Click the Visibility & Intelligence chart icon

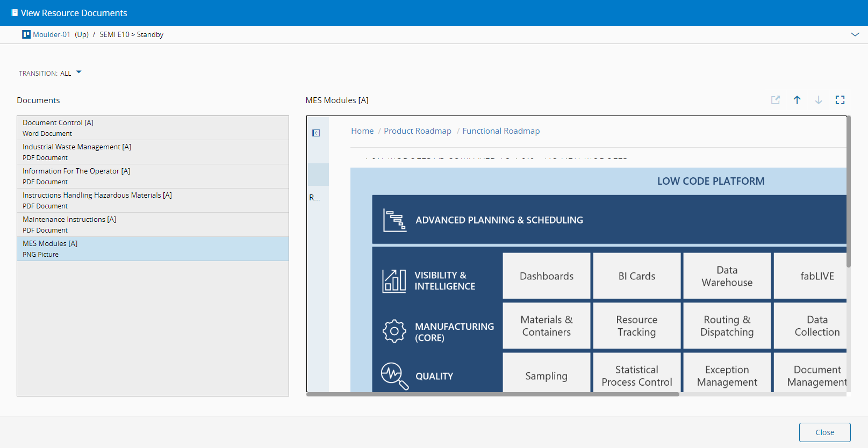pos(394,281)
